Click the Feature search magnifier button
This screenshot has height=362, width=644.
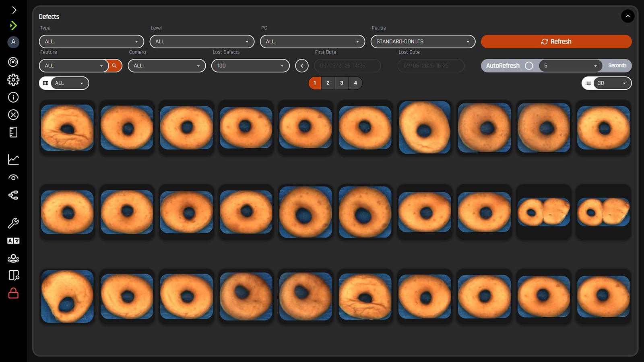(115, 66)
